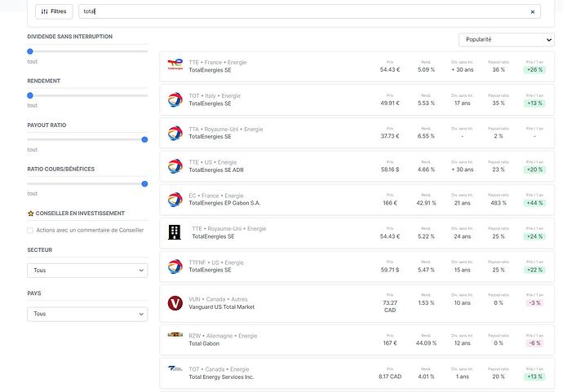Click the logo of the TTA Royaume-Uni row
The image size is (563, 392).
click(175, 133)
